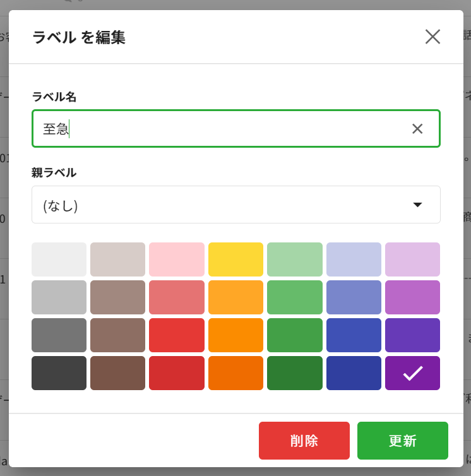
Task: Choose the dark brown color swatch
Action: (x=117, y=373)
